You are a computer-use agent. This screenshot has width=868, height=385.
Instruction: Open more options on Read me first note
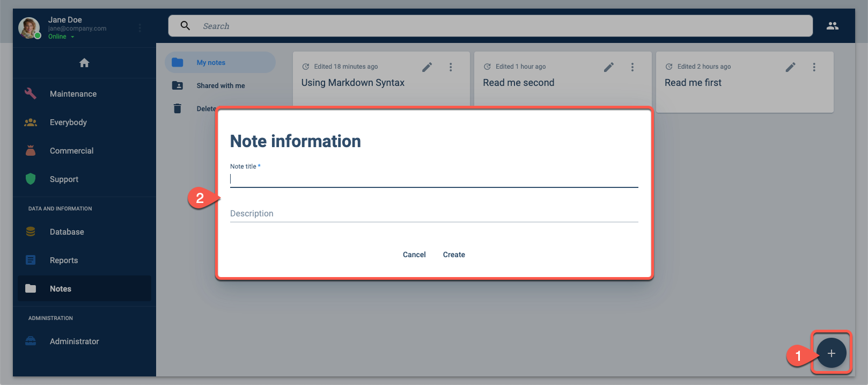click(814, 67)
